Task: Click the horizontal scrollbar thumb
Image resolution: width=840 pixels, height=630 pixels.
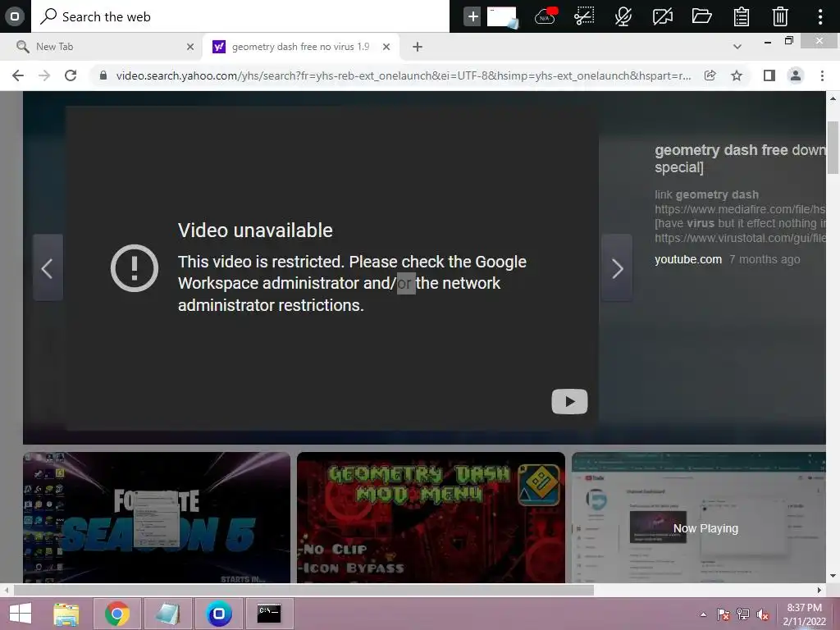Action: 304,591
